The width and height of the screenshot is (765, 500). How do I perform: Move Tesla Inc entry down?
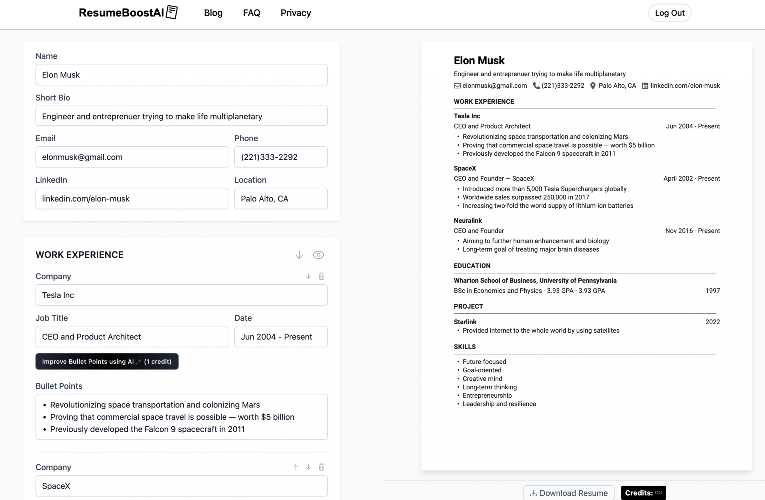309,276
